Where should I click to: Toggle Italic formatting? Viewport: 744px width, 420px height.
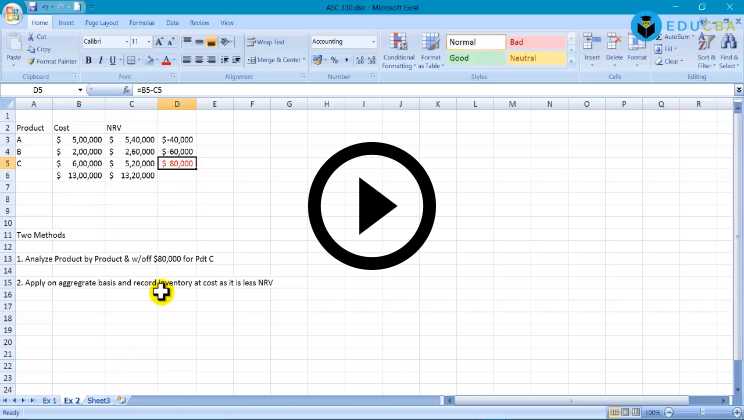[100, 60]
